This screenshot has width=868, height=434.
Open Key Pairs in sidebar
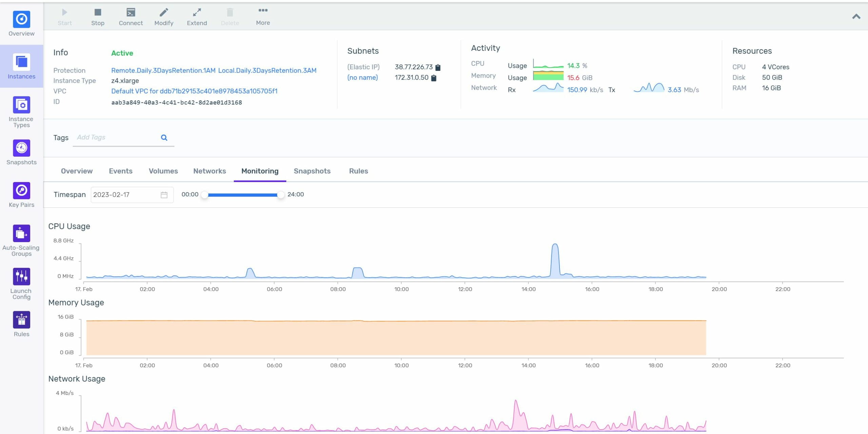pyautogui.click(x=21, y=195)
